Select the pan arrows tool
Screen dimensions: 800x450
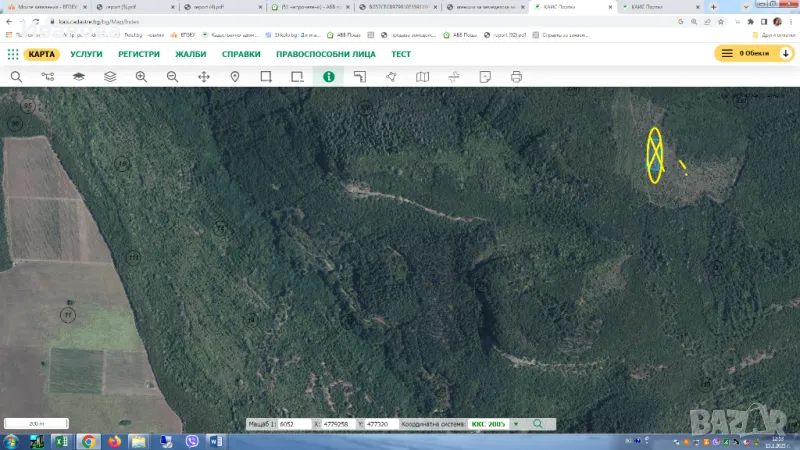tap(204, 76)
